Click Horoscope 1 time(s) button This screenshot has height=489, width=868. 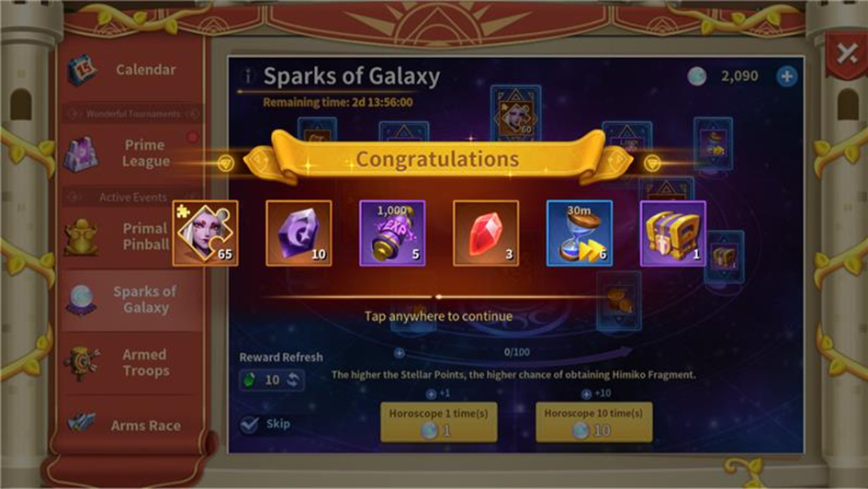pos(438,423)
